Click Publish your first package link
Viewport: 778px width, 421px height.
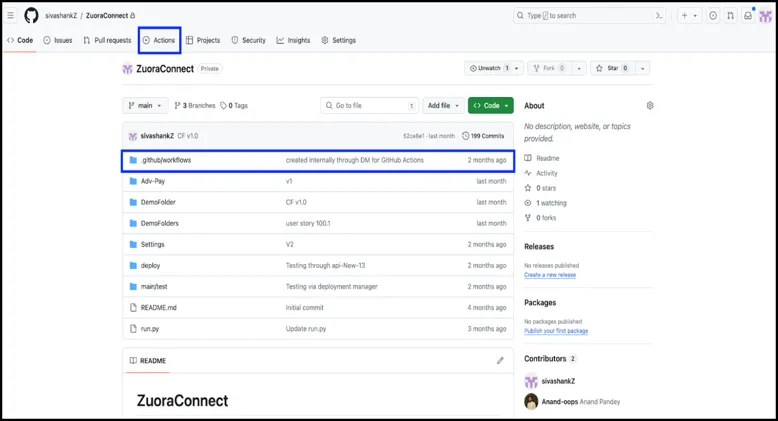pyautogui.click(x=556, y=331)
